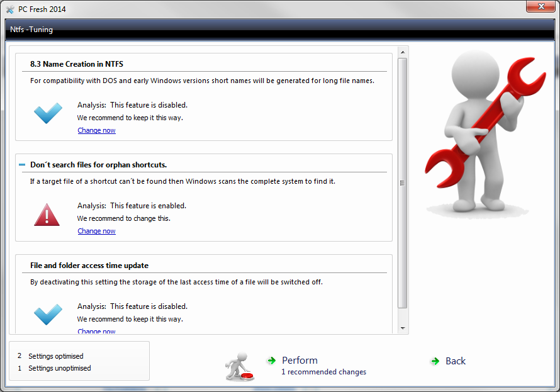The width and height of the screenshot is (560, 392).
Task: Click the scrollbar up arrow
Action: tap(403, 52)
